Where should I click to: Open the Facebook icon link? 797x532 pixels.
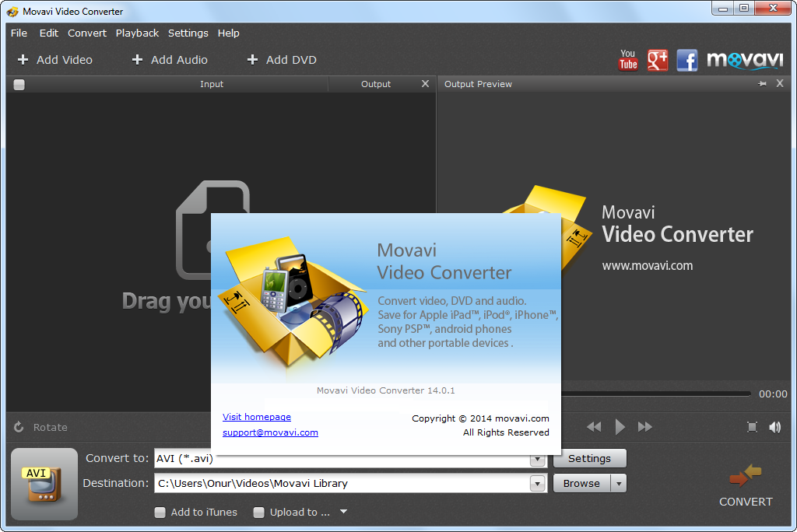click(686, 60)
